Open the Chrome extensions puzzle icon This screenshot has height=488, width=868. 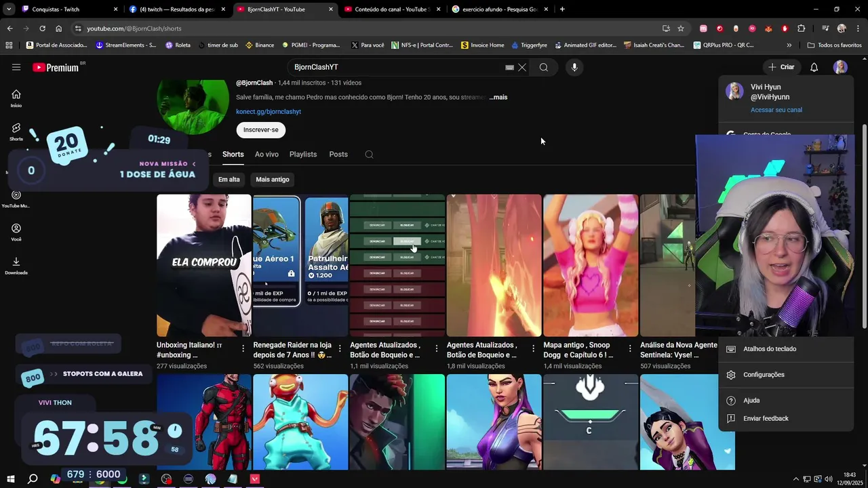coord(802,28)
